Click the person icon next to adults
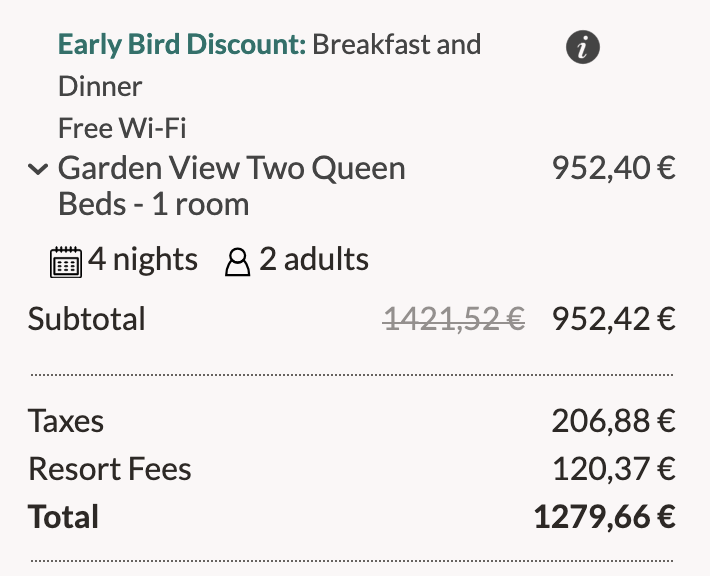Screen dimensions: 710x576 click(x=237, y=262)
